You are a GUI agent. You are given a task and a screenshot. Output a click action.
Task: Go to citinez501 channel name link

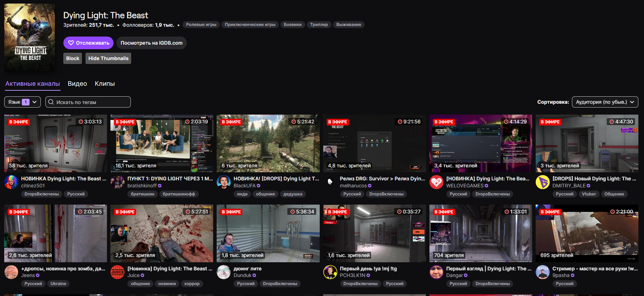click(x=33, y=186)
